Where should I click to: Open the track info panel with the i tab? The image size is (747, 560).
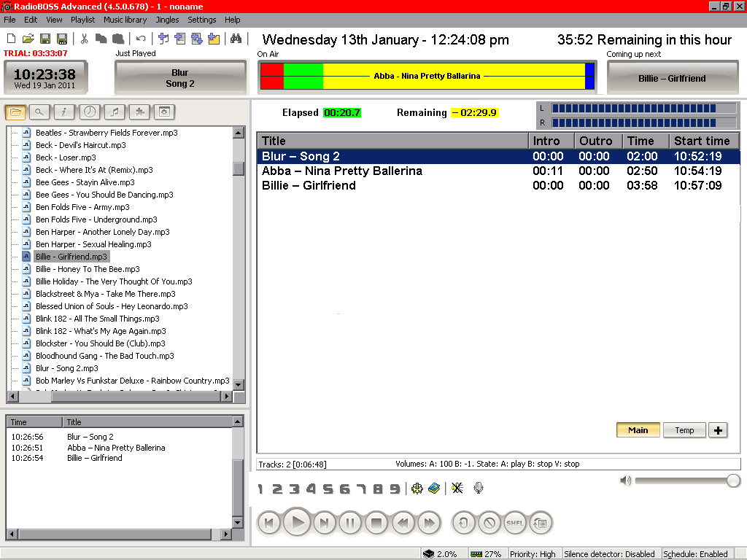pyautogui.click(x=64, y=112)
